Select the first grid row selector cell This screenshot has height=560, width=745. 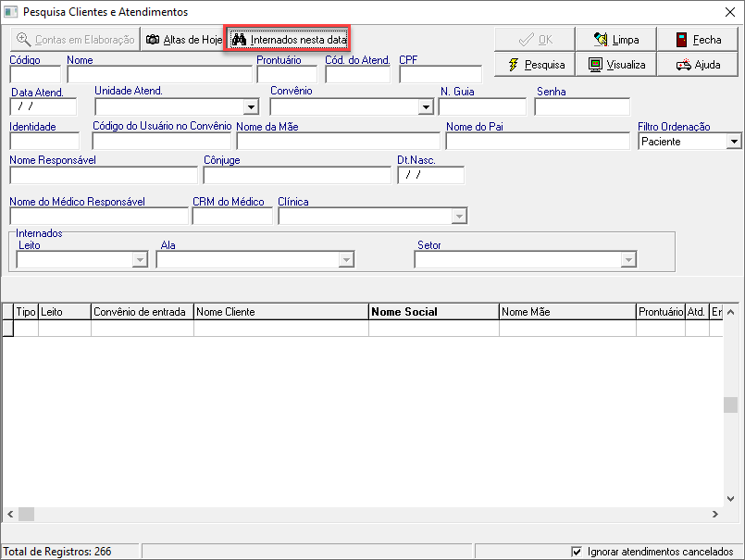coord(8,329)
